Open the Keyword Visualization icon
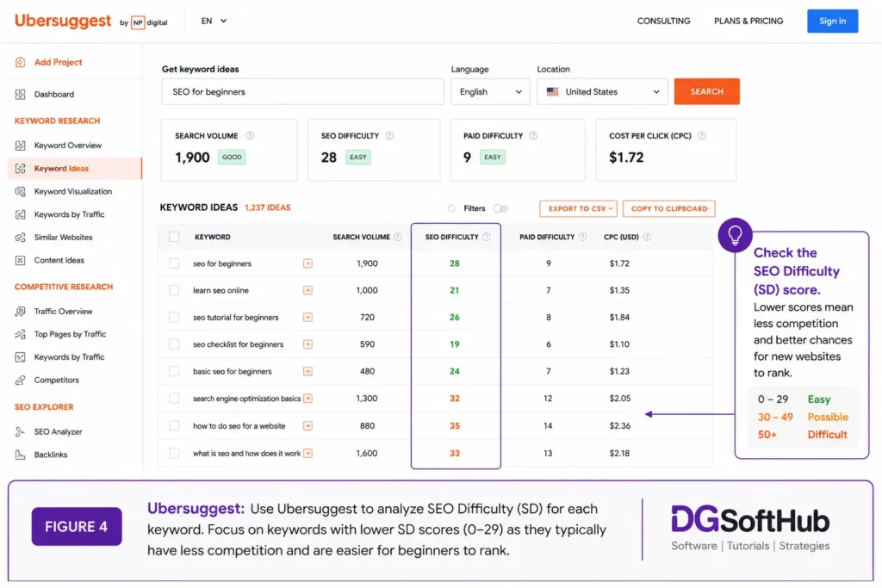Screen dimensions: 882x588 pos(21,191)
